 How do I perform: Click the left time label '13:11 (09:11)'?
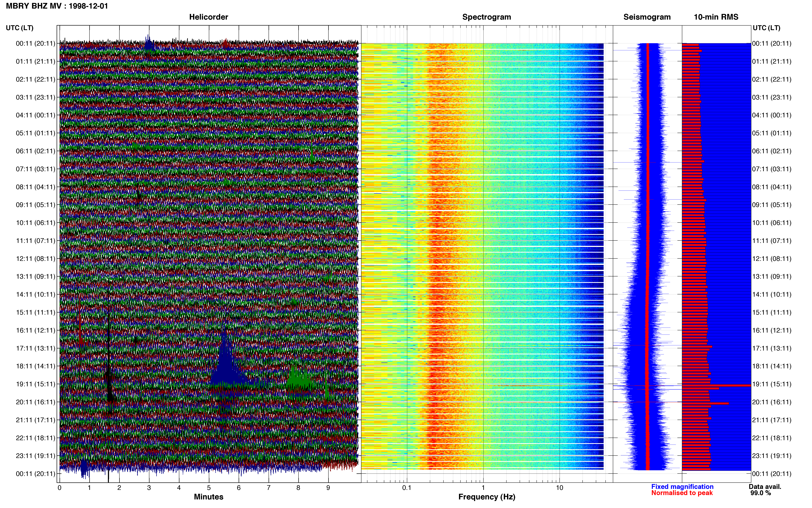point(36,277)
